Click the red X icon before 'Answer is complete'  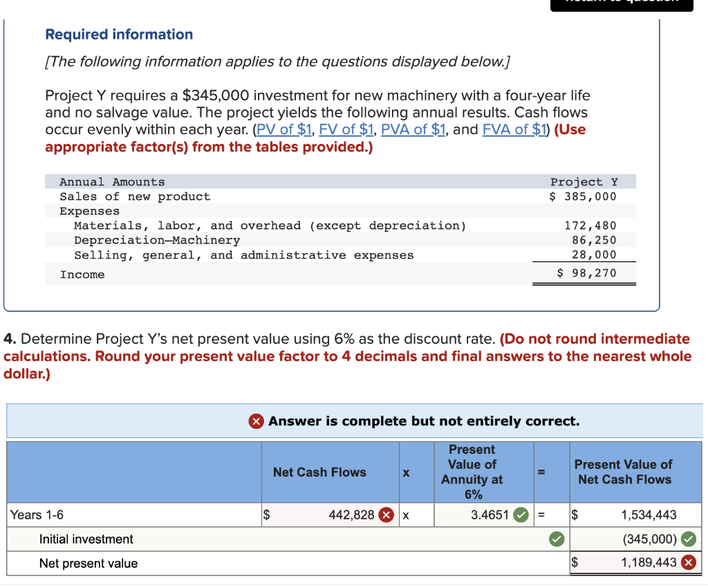(x=256, y=421)
